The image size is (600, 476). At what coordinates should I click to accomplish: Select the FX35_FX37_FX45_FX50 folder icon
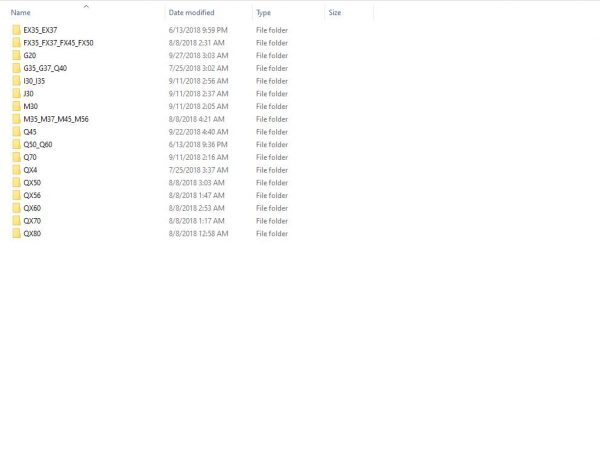pos(16,42)
